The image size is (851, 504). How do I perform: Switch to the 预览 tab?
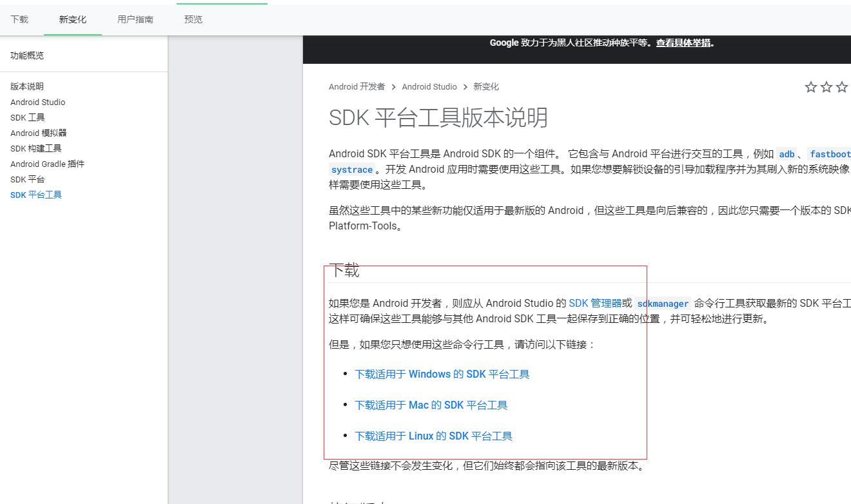pyautogui.click(x=193, y=19)
